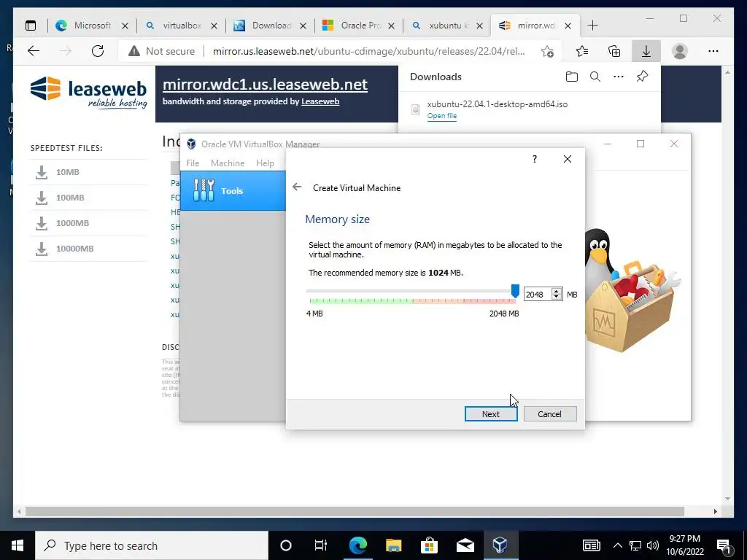
Task: Click the question mark help button in dialog
Action: click(535, 159)
